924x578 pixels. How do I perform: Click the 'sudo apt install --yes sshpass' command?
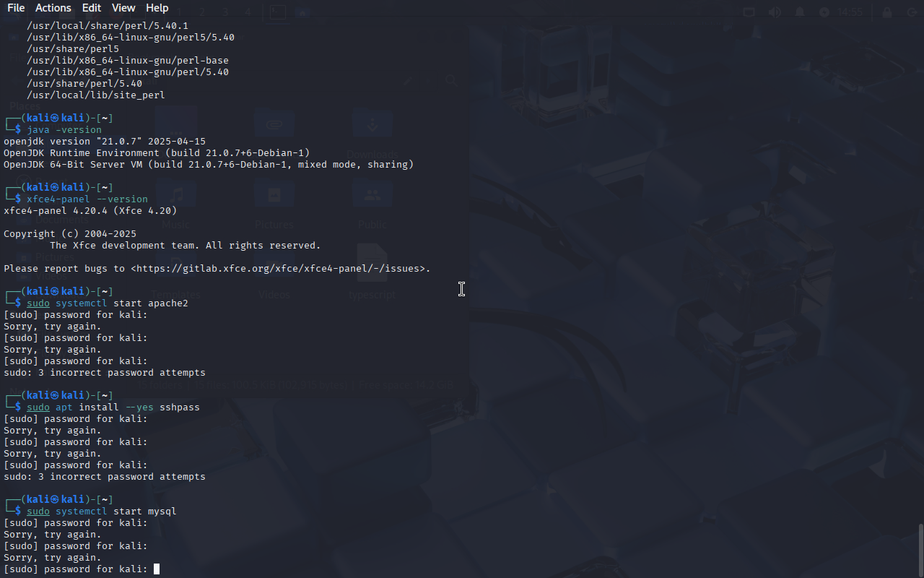(x=113, y=407)
